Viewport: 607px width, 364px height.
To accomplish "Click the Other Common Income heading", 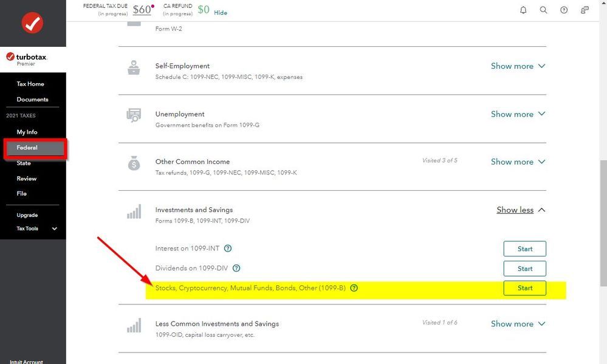I will [193, 162].
